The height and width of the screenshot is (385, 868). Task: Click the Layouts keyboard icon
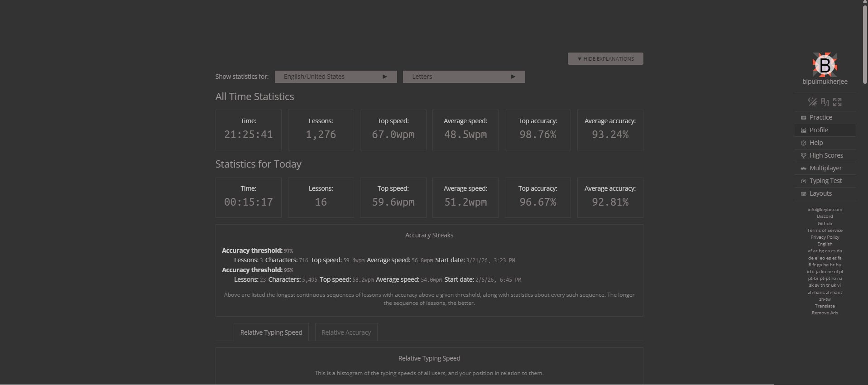tap(804, 193)
